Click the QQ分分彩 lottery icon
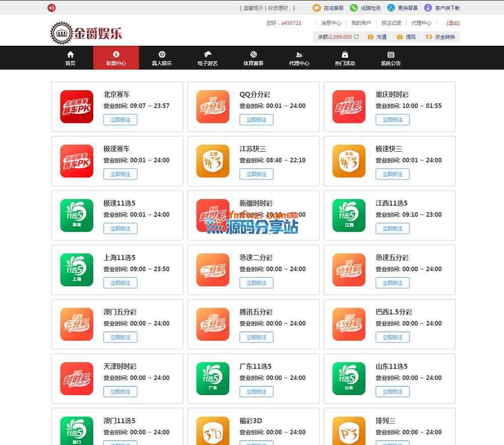The image size is (504, 445). tap(213, 107)
